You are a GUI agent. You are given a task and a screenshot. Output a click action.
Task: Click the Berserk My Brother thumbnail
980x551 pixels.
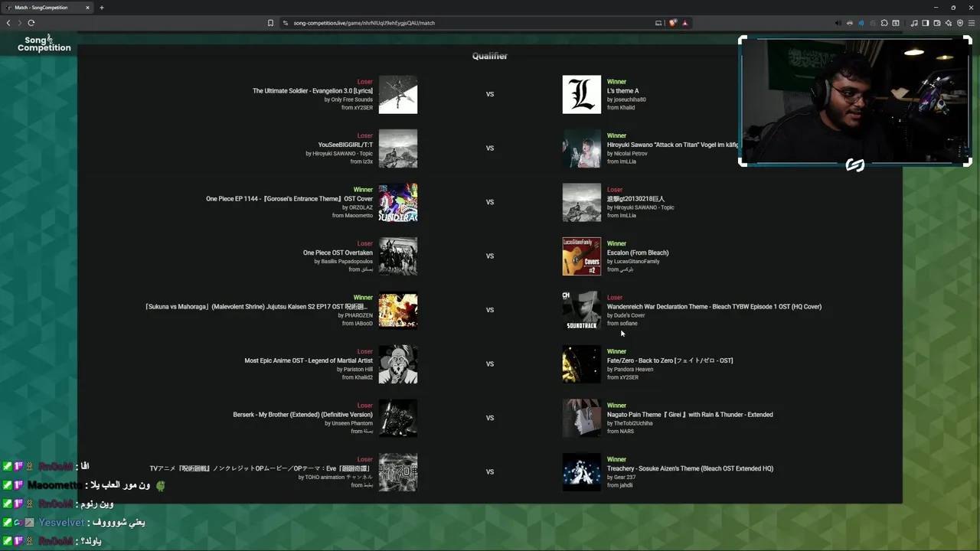[398, 418]
